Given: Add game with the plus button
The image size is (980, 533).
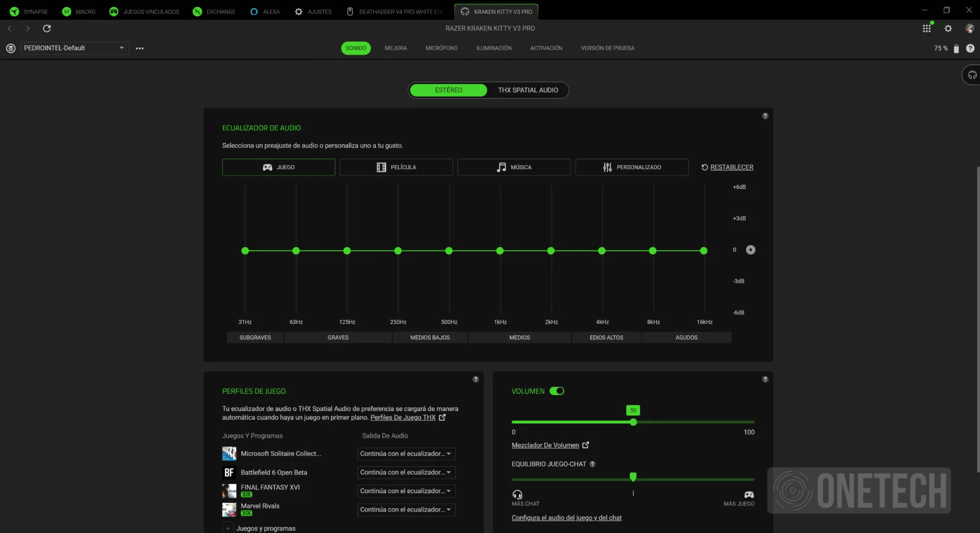Looking at the screenshot, I should click(228, 528).
